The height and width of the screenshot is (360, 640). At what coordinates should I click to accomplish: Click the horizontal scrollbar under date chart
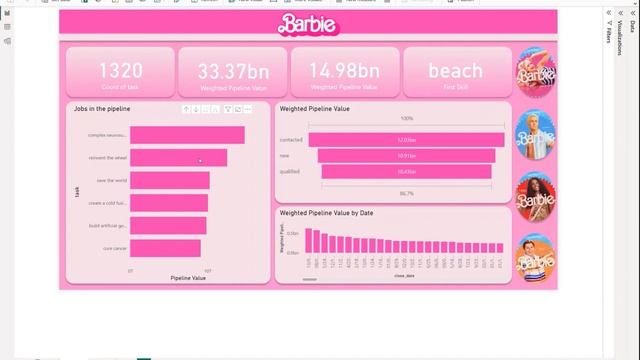pos(310,280)
